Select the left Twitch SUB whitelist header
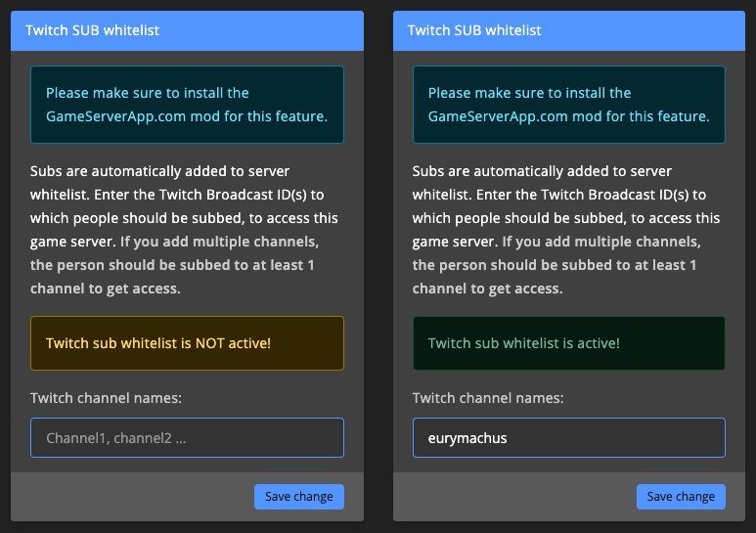This screenshot has width=756, height=533. (187, 30)
